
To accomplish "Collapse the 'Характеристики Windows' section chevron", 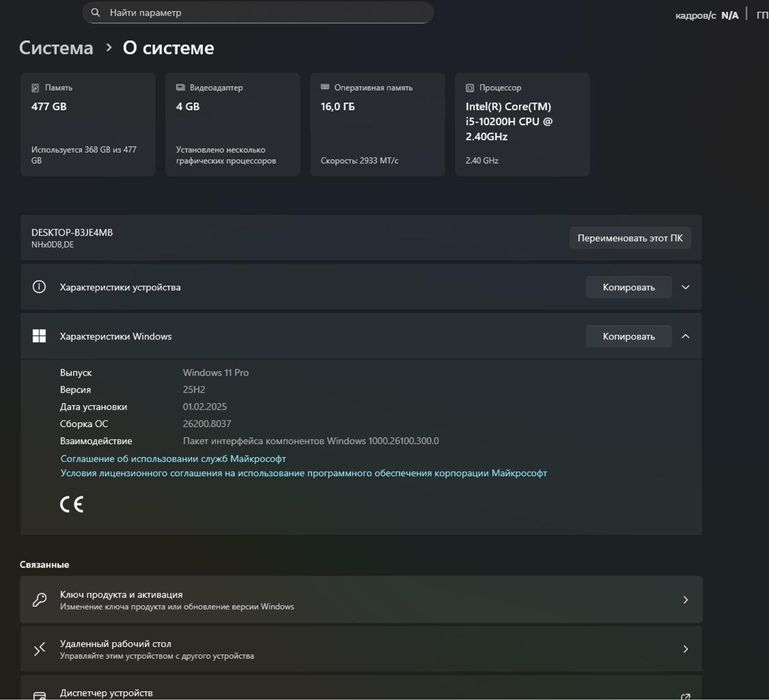I will [686, 337].
